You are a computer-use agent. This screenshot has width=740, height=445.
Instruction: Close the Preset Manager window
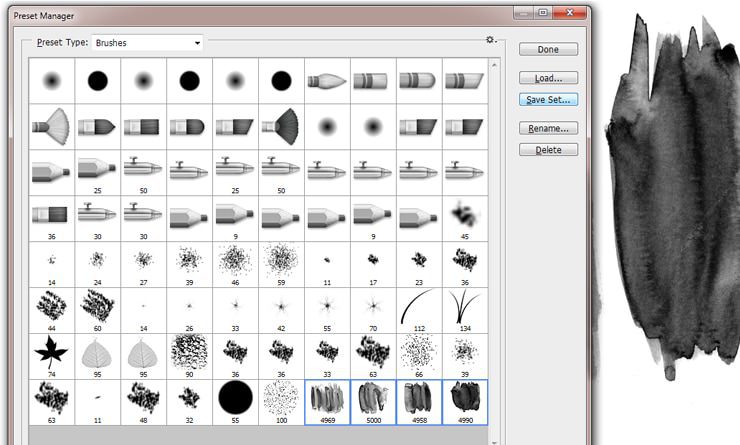tap(569, 13)
